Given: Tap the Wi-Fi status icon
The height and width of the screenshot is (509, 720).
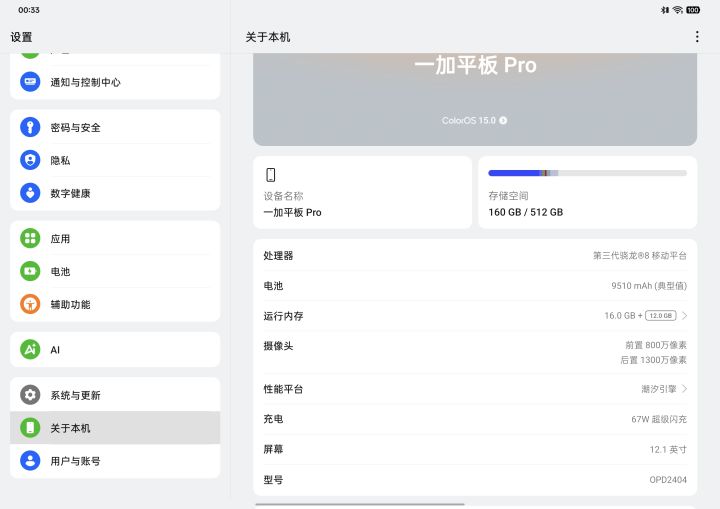Looking at the screenshot, I should (x=677, y=10).
